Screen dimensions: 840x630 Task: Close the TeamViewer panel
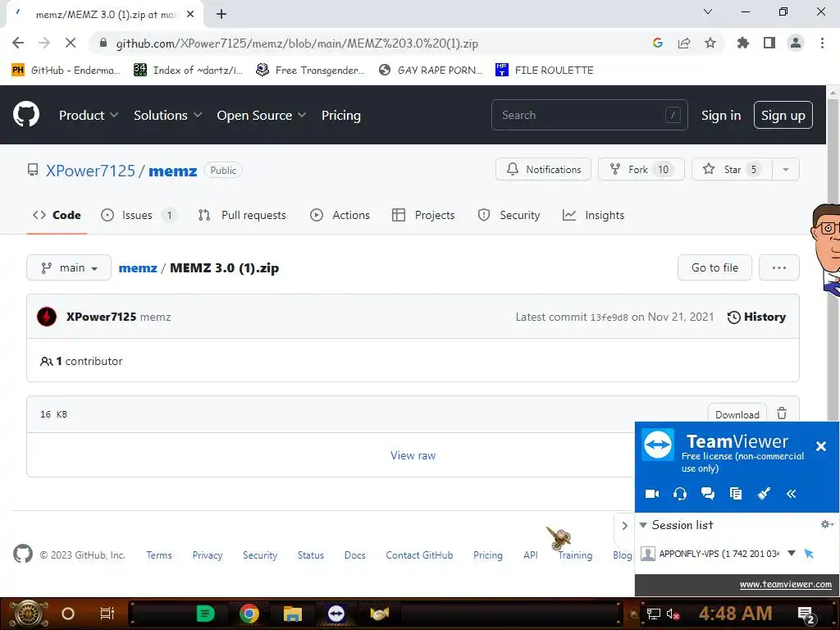[x=820, y=445]
